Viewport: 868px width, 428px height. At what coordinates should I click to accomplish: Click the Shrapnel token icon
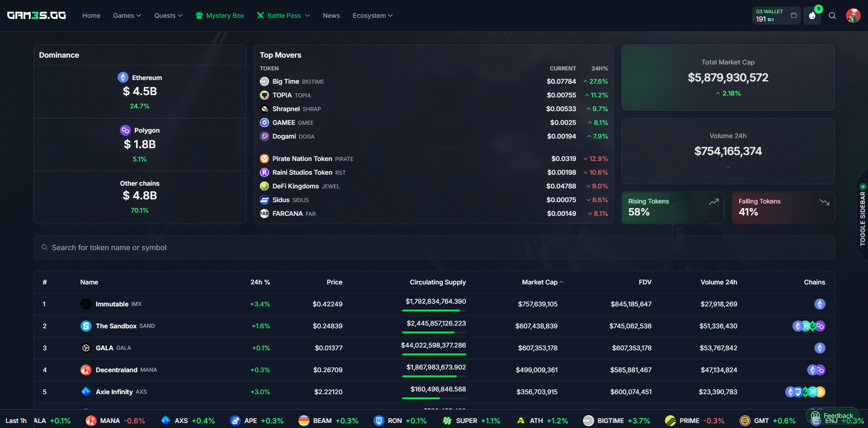[x=264, y=109]
